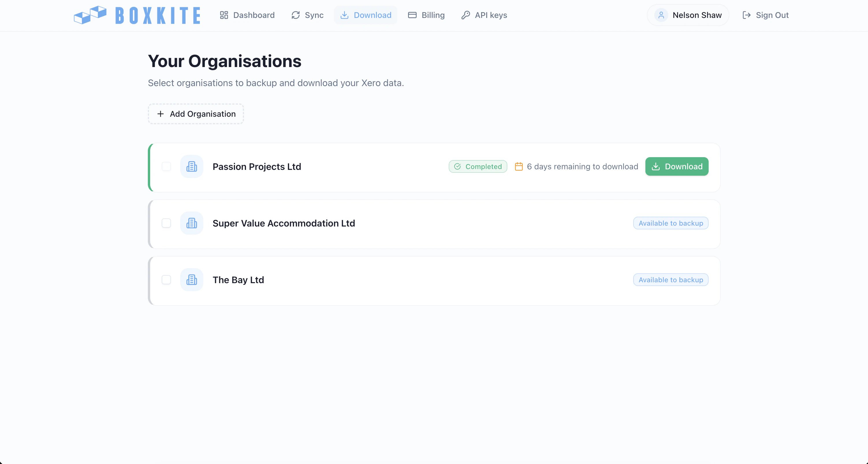The height and width of the screenshot is (464, 868).
Task: Click the Completed status badge
Action: pos(478,167)
